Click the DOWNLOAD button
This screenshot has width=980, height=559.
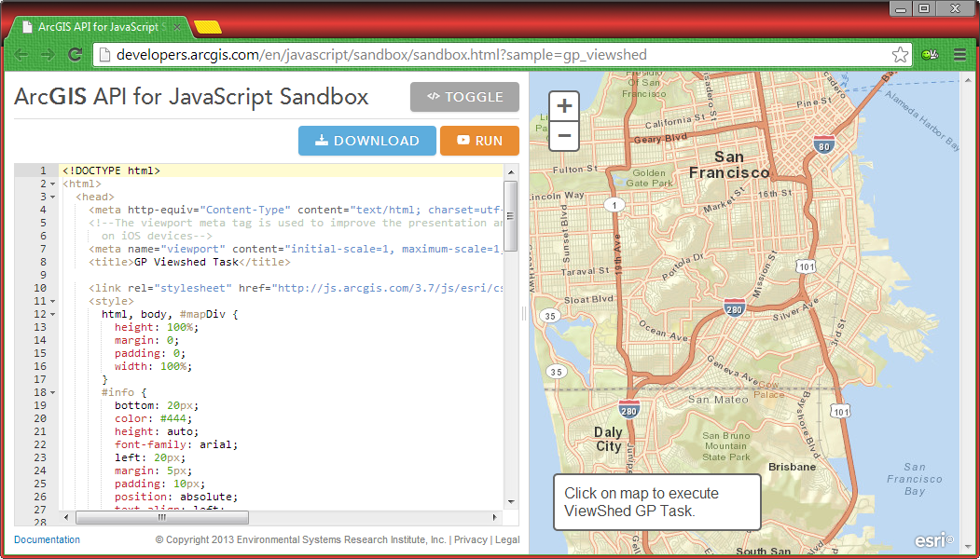click(366, 141)
